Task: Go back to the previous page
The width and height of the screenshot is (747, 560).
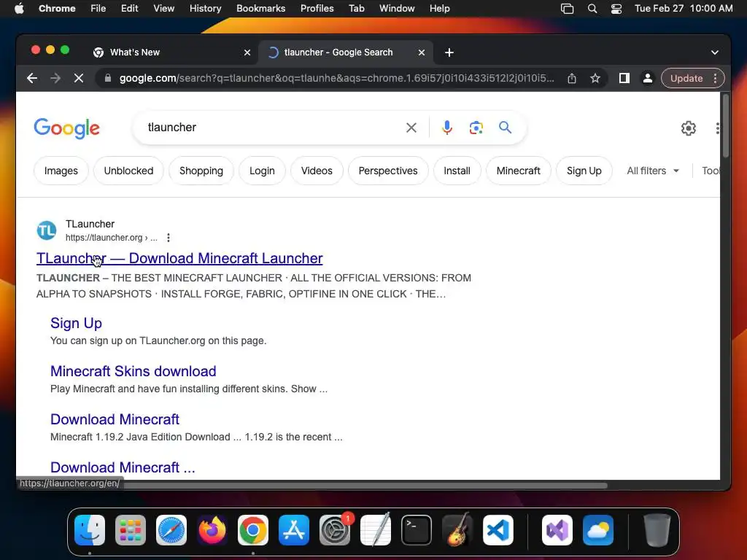Action: tap(32, 78)
